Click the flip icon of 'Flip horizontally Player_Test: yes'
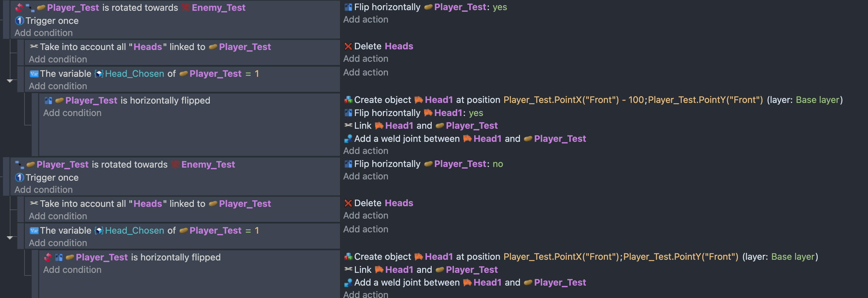868x298 pixels. 348,7
